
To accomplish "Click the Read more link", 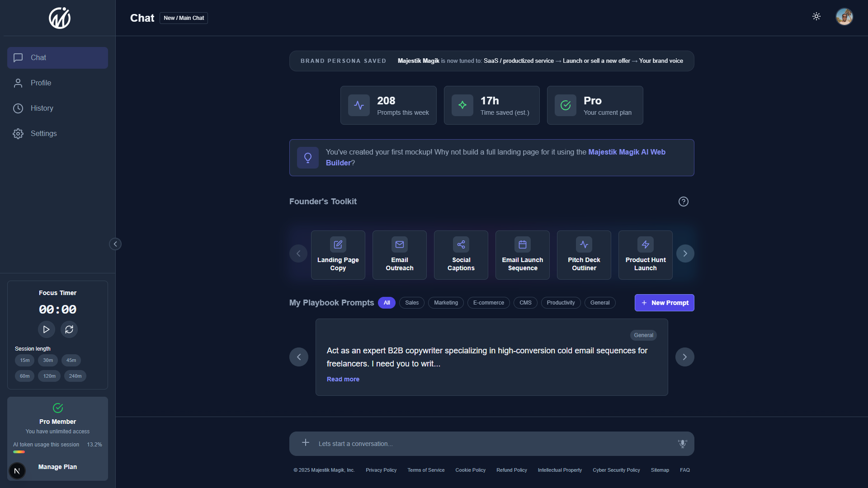I will pyautogui.click(x=343, y=379).
